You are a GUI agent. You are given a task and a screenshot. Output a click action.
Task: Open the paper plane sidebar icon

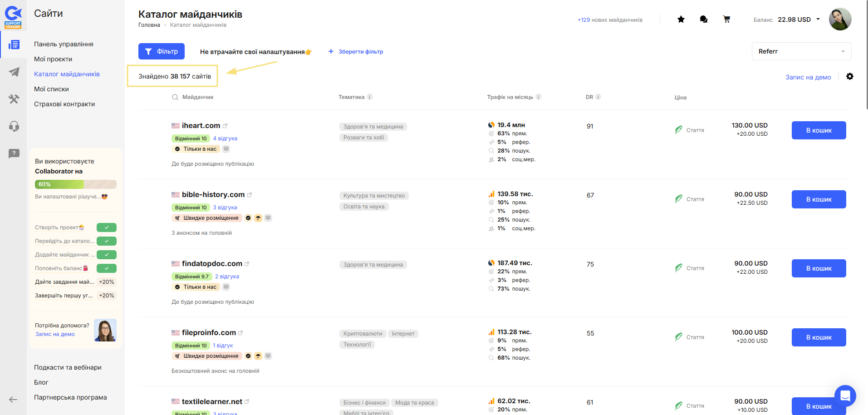pyautogui.click(x=14, y=72)
